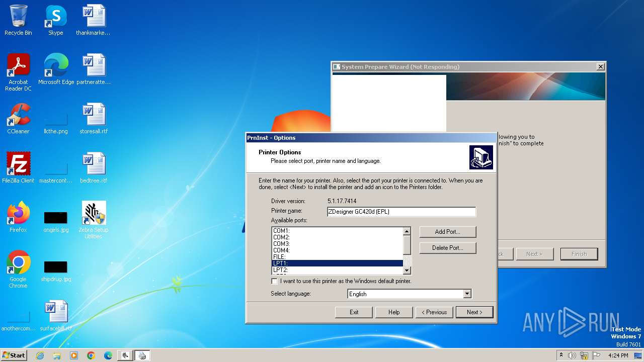644x362 pixels.
Task: Click Help in PrnInst dialog
Action: coord(394,312)
